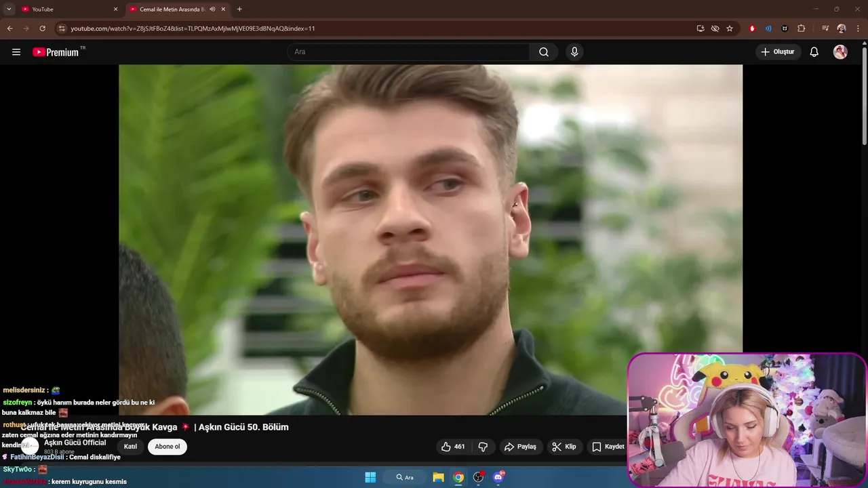Click the video player area
Viewport: 868px width, 488px height.
(431, 239)
